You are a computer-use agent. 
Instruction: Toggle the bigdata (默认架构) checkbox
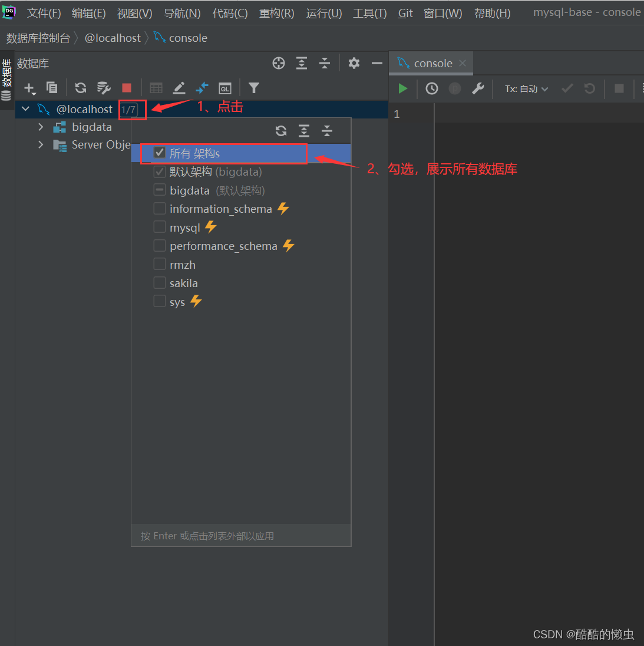(159, 190)
